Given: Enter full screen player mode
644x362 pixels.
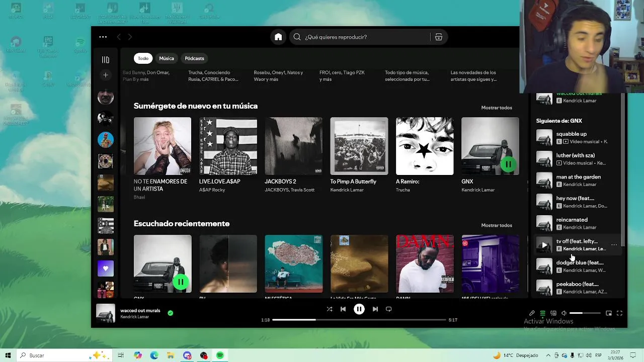Looking at the screenshot, I should pyautogui.click(x=619, y=313).
